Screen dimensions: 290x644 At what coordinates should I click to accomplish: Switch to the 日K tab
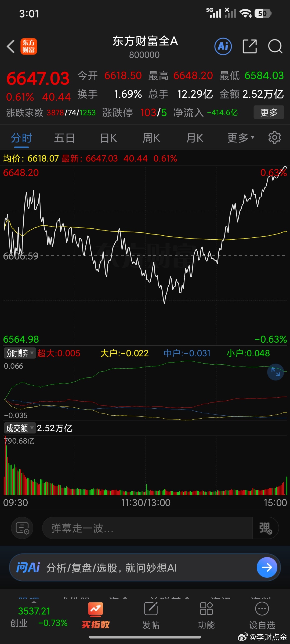pos(108,138)
